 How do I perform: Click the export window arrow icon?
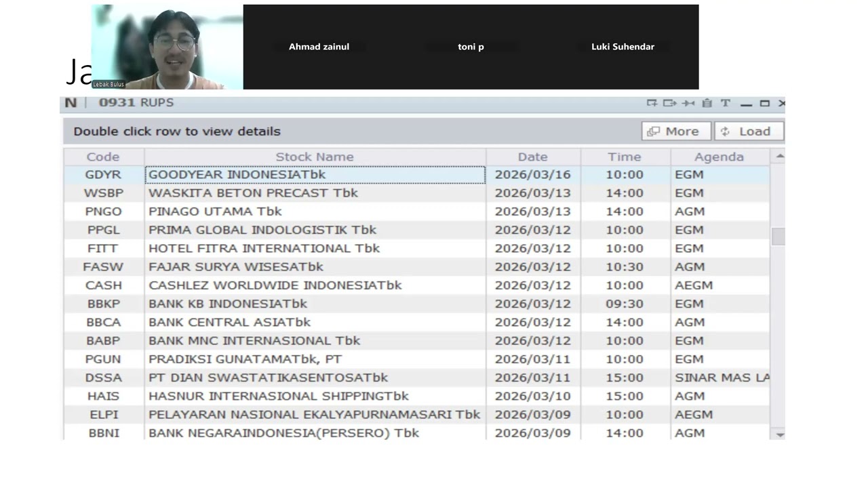[670, 103]
